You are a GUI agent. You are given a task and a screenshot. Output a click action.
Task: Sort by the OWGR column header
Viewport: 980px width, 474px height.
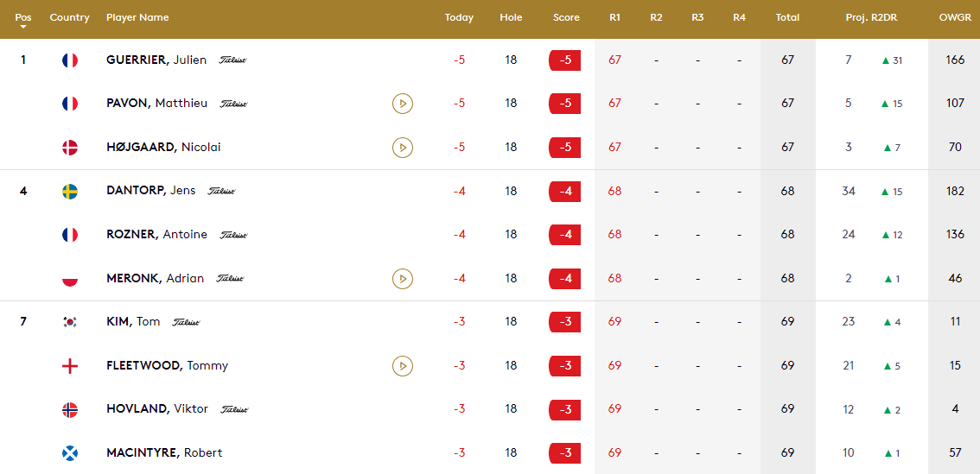pyautogui.click(x=954, y=17)
